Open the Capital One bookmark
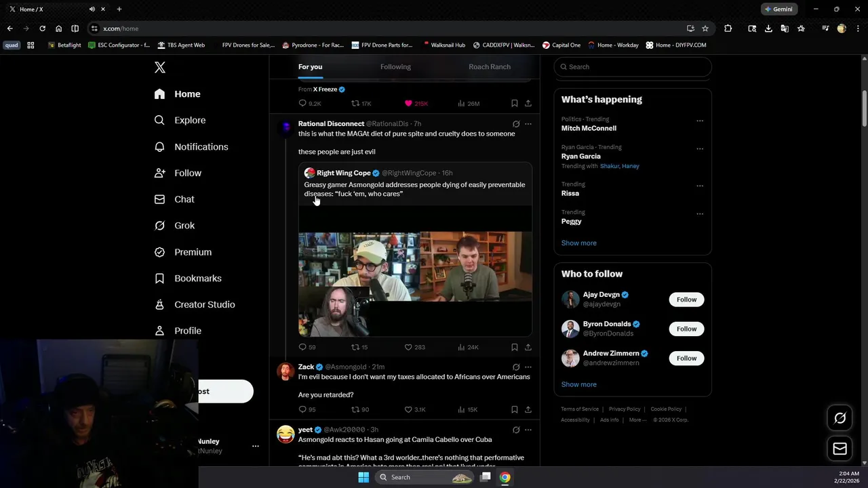The height and width of the screenshot is (488, 868). (x=561, y=45)
